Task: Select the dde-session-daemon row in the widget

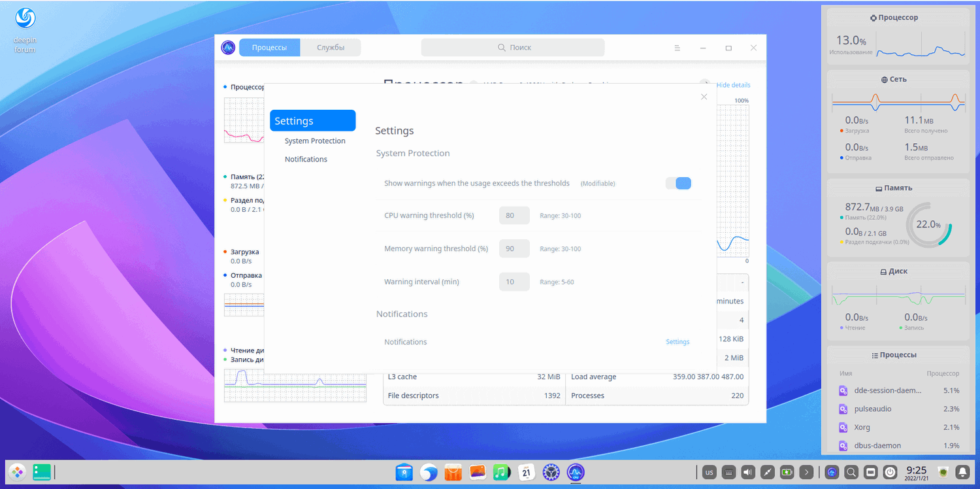Action: coord(899,391)
